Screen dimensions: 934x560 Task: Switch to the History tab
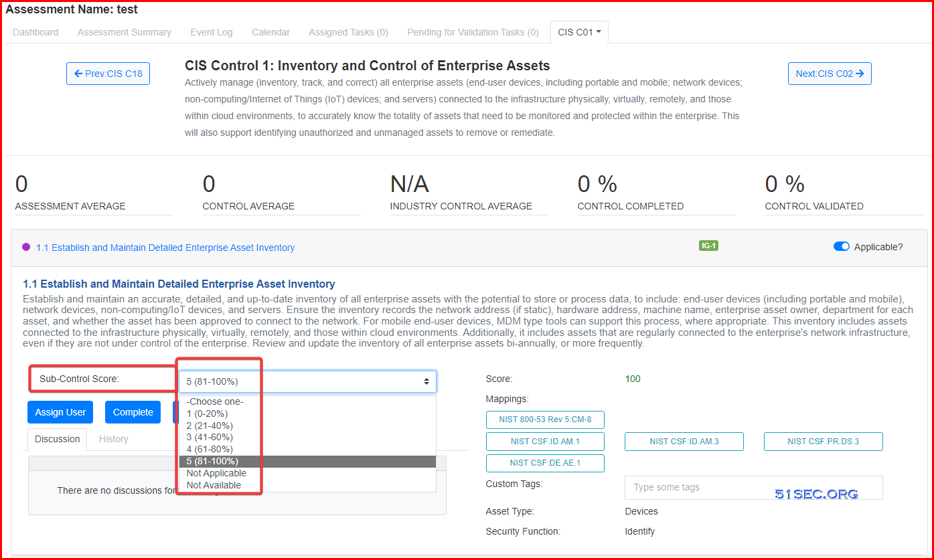[x=113, y=439]
